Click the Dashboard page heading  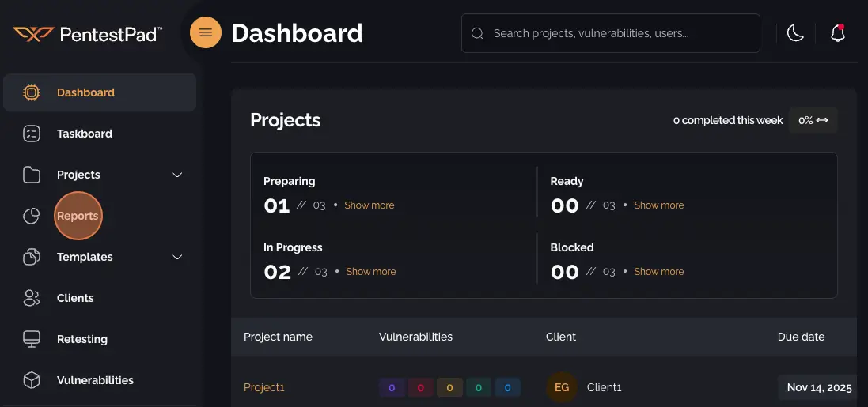click(298, 33)
